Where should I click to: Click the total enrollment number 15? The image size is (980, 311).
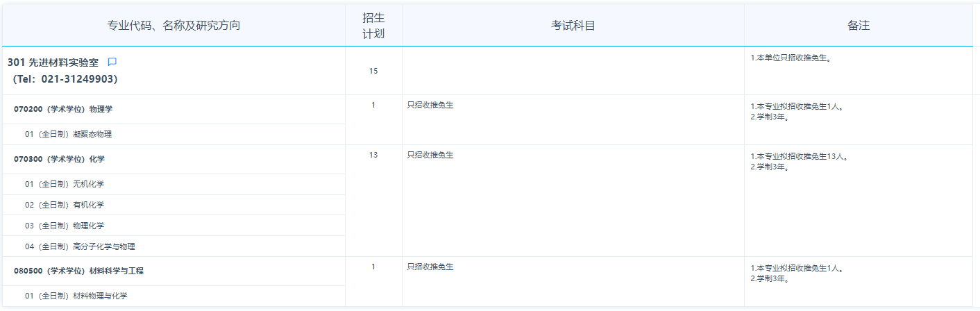point(373,71)
